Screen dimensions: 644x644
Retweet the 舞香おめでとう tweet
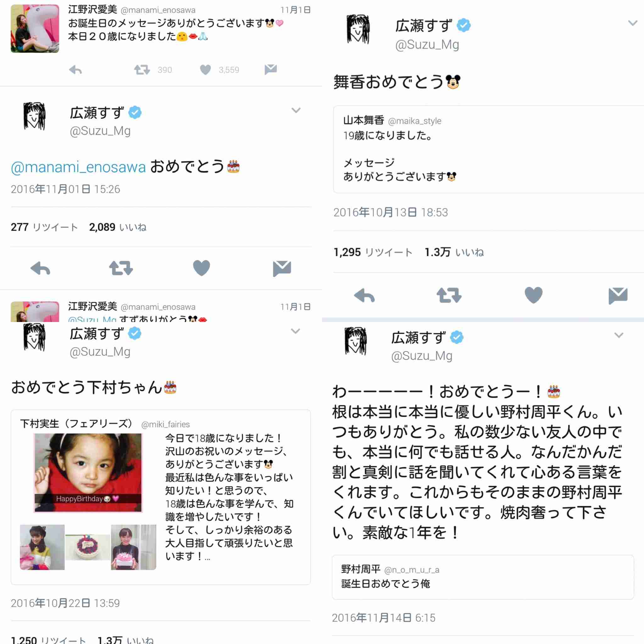(x=449, y=295)
